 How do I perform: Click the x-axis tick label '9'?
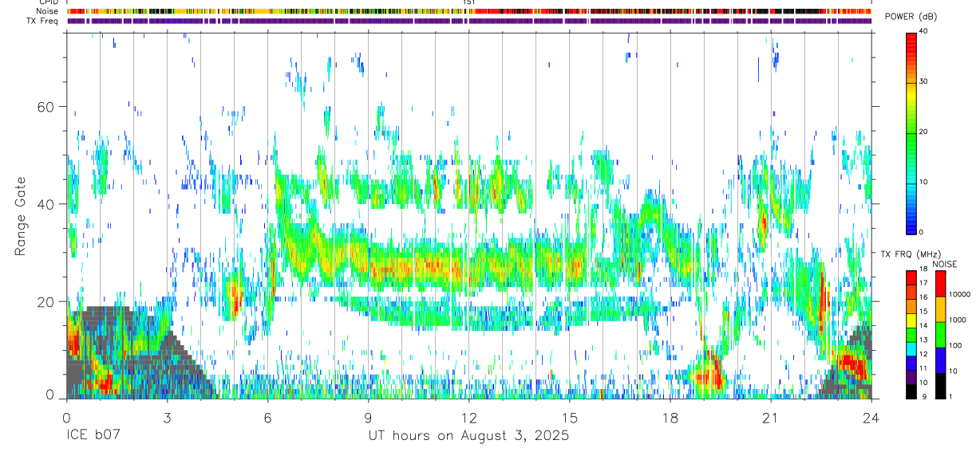point(368,418)
